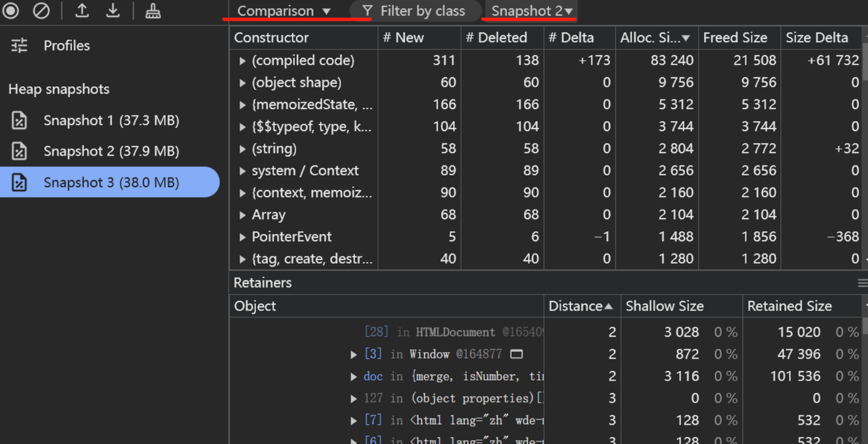Click the save profile download icon
Image resolution: width=868 pixels, height=444 pixels.
[x=113, y=10]
